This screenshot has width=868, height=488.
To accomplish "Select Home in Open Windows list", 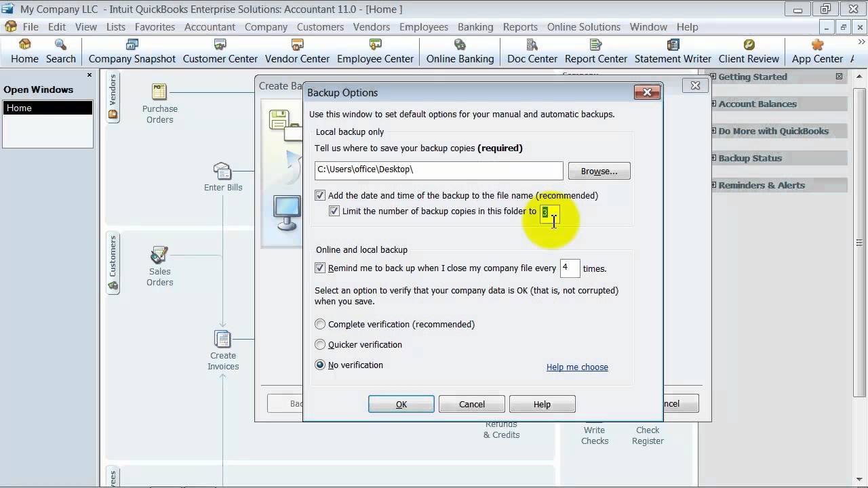I will pos(47,108).
